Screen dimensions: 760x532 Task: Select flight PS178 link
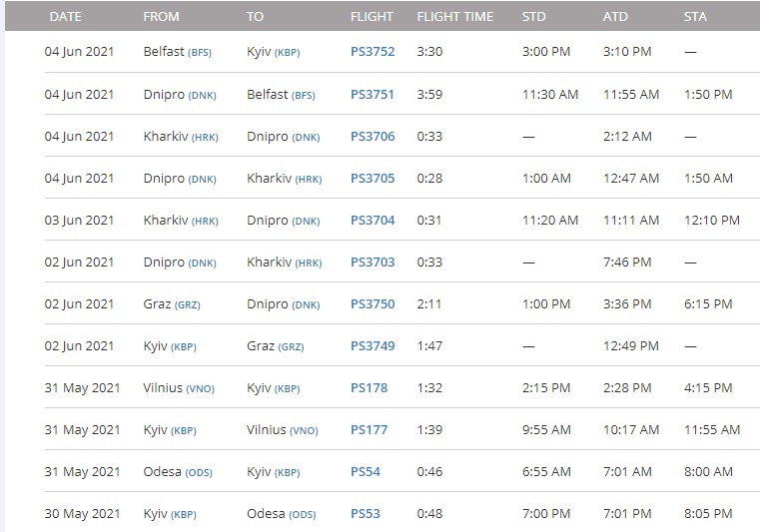click(369, 388)
